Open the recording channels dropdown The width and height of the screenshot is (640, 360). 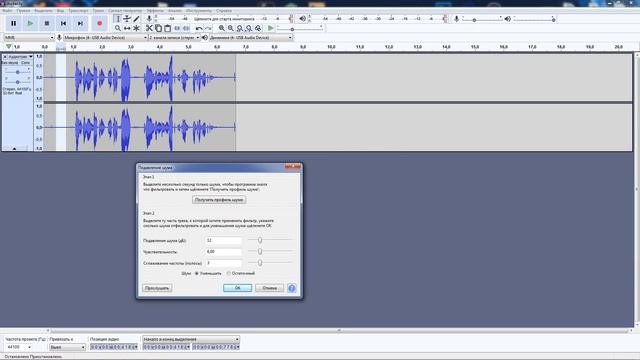[174, 38]
